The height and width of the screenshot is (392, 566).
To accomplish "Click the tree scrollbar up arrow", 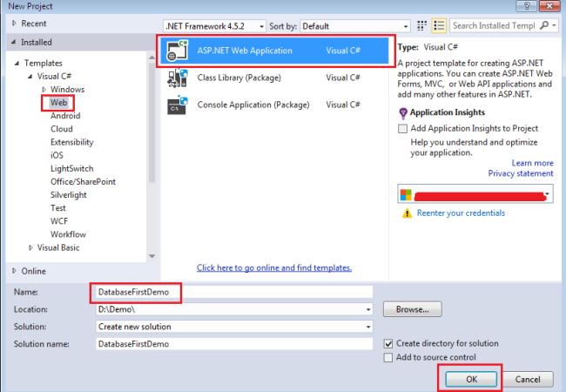I will pos(152,57).
